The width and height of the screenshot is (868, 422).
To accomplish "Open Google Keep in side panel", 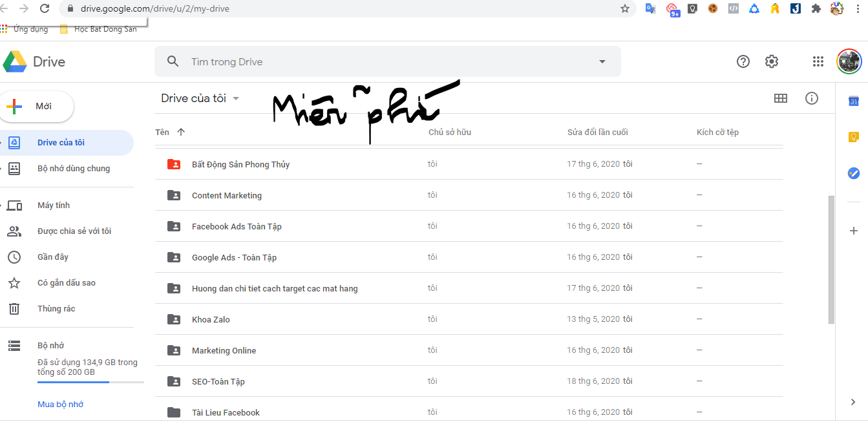I will pyautogui.click(x=853, y=137).
